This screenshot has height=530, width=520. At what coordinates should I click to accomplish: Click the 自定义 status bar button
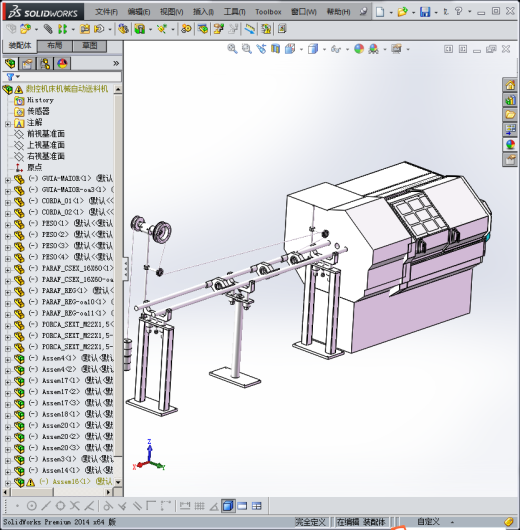(428, 522)
